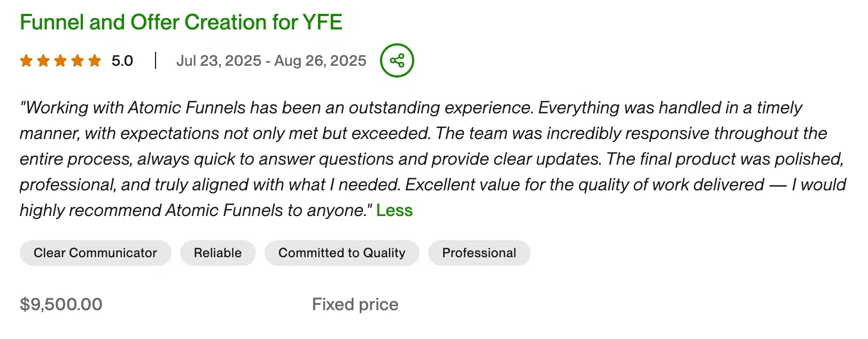Select the Committed to Quality tag
The image size is (868, 339).
(x=342, y=252)
